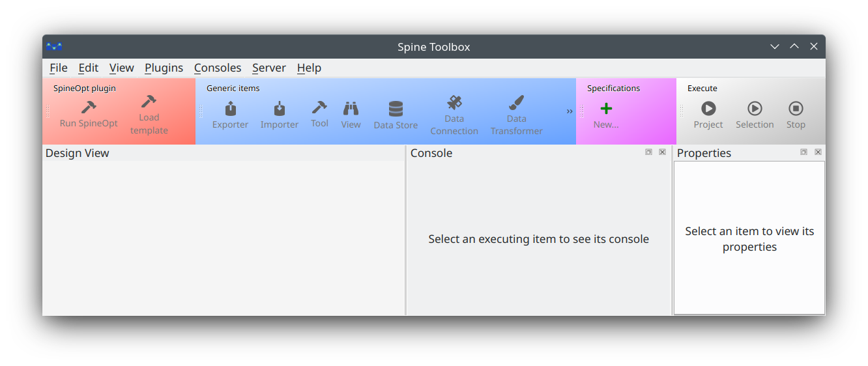Screen dimensions: 868x366
Task: Open the Server menu
Action: [269, 68]
